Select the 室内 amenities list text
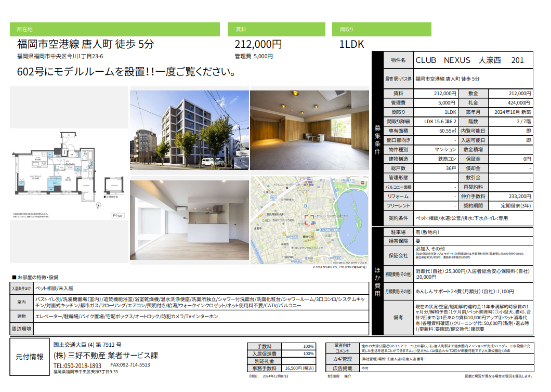 click(x=200, y=303)
